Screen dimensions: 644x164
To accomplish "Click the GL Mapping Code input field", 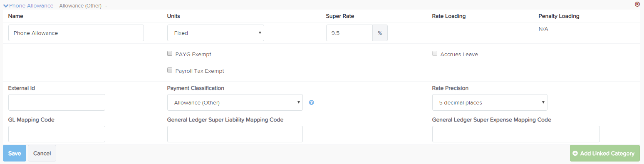I will pyautogui.click(x=57, y=134).
